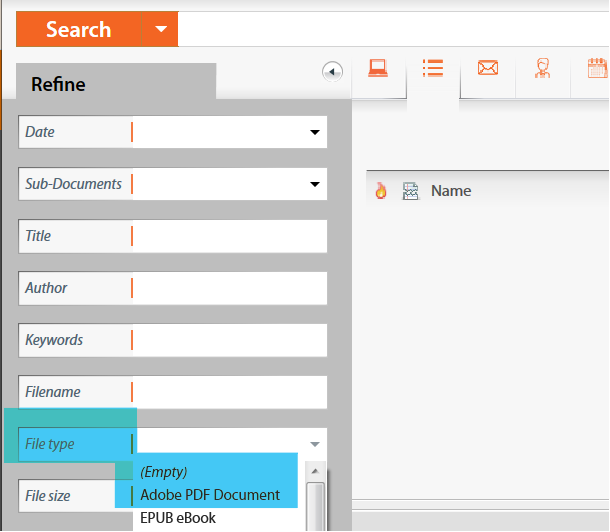Click into the main search text box
The image size is (610, 532).
[394, 29]
